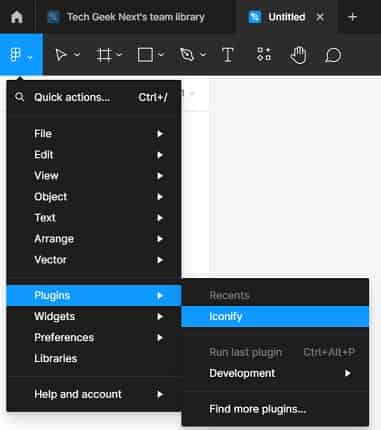Select the Rectangle shape tool
The image size is (381, 430).
[145, 55]
